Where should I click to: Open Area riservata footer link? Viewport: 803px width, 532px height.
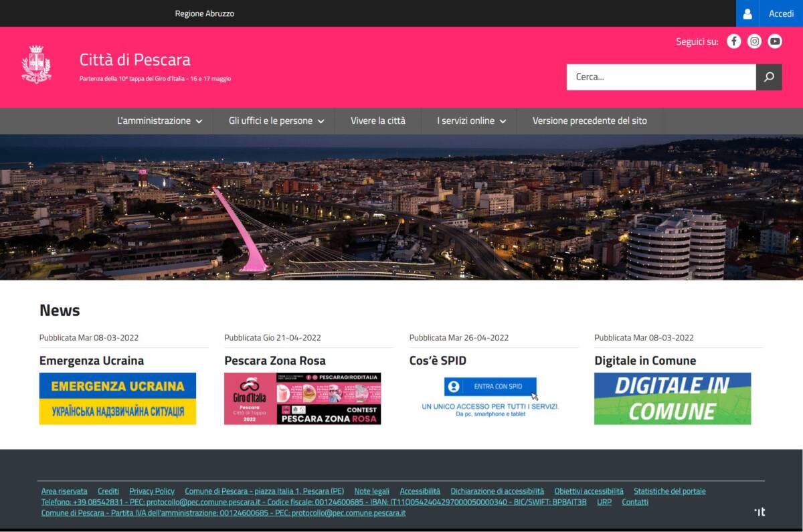click(x=64, y=491)
